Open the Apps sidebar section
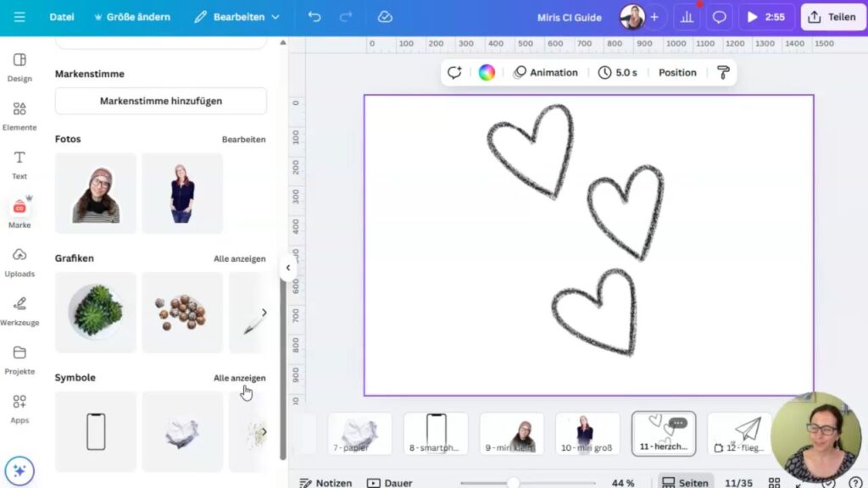868x488 pixels. click(x=19, y=408)
